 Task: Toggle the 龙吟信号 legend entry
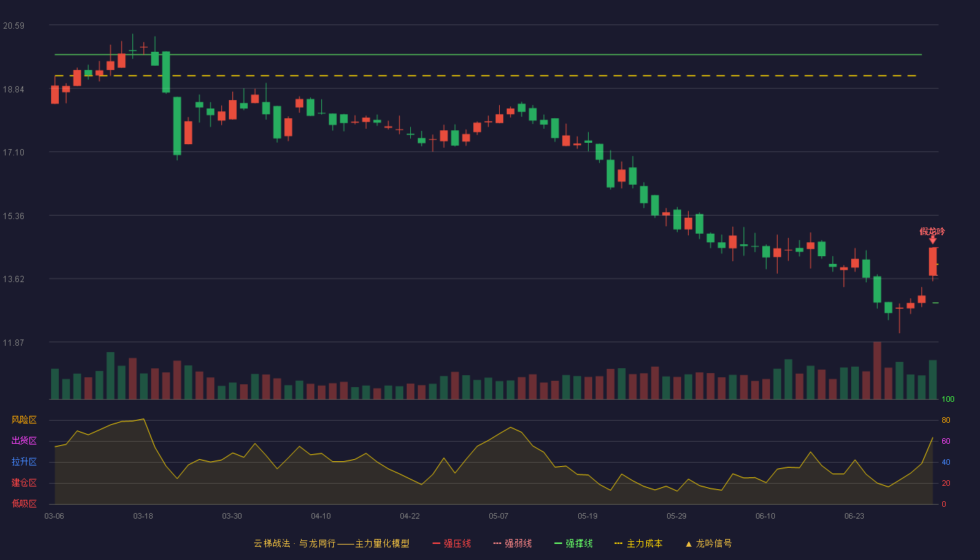point(708,543)
